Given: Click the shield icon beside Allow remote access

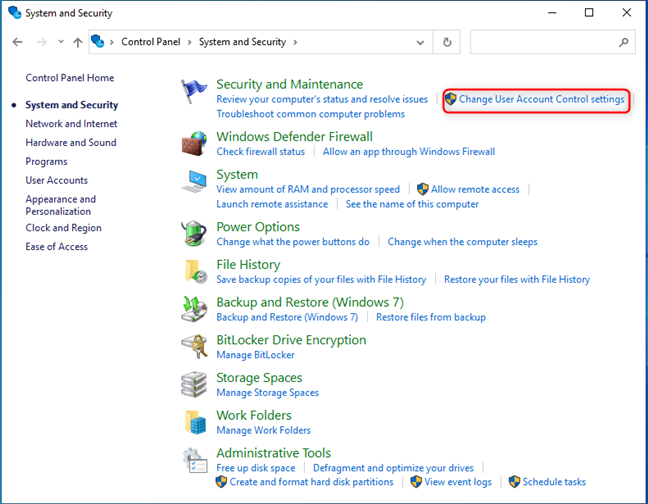Looking at the screenshot, I should point(422,189).
